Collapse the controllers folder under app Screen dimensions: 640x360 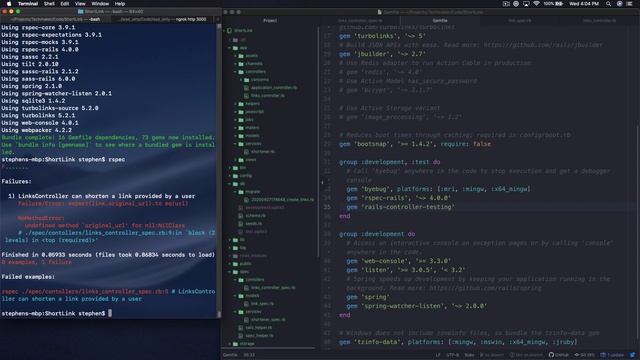coord(236,72)
